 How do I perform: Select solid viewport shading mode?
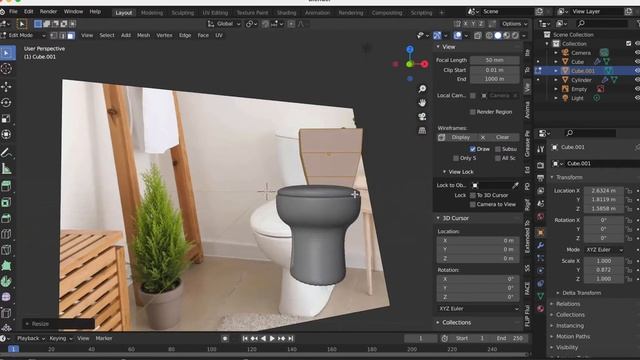click(x=498, y=36)
